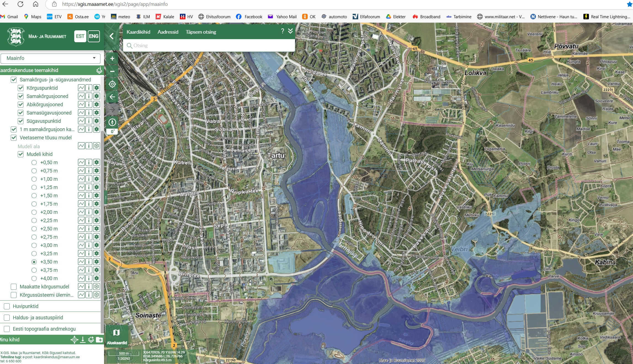
Task: Go to browser home page
Action: point(35,4)
